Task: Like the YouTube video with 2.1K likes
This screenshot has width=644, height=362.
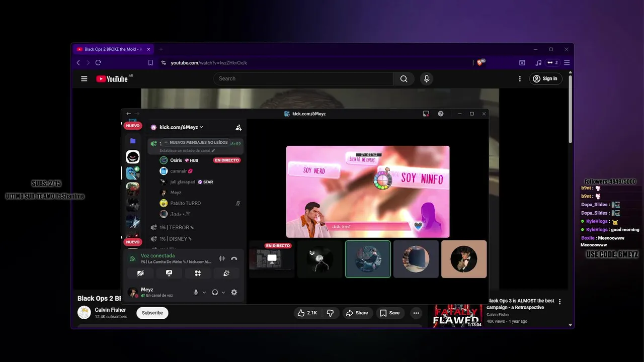Action: (x=307, y=313)
